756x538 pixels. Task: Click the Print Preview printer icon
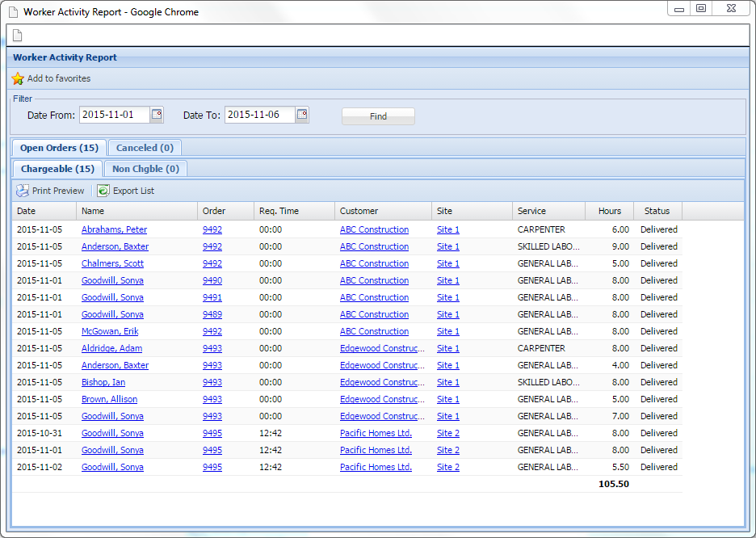(x=23, y=191)
